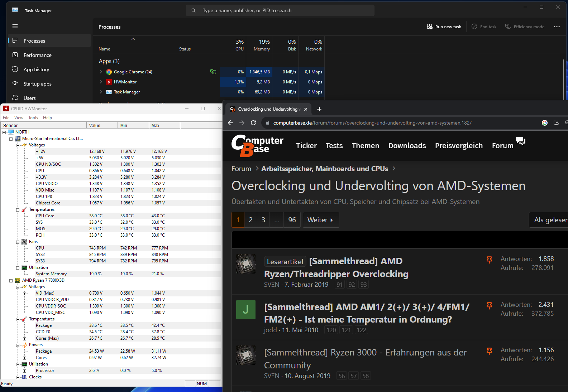
Task: Click Weiter next page button
Action: [321, 220]
